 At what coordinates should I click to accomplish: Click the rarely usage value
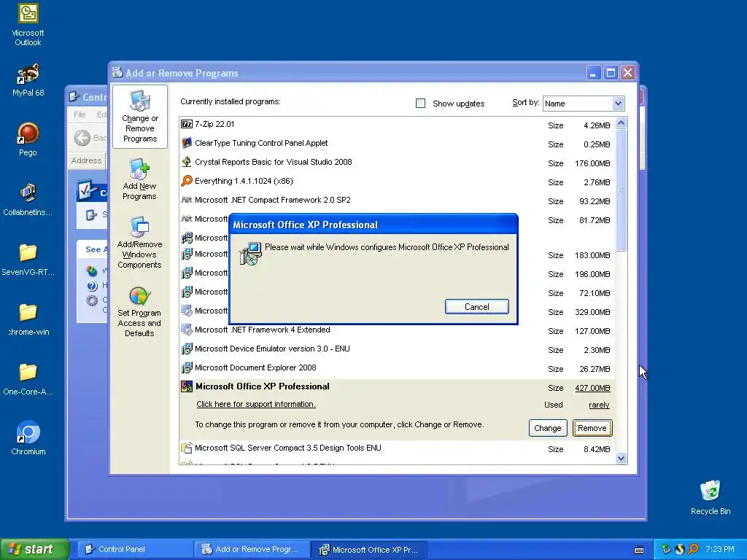click(x=599, y=405)
